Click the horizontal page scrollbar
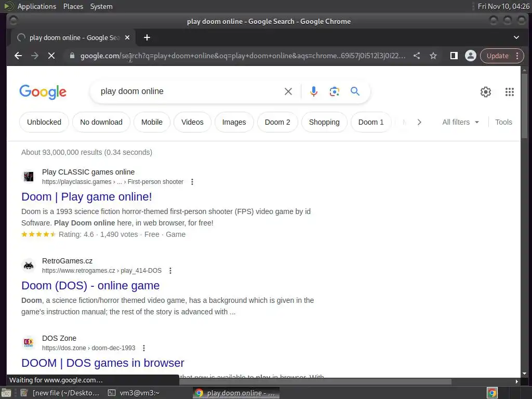This screenshot has width=532, height=399. pyautogui.click(x=315, y=382)
